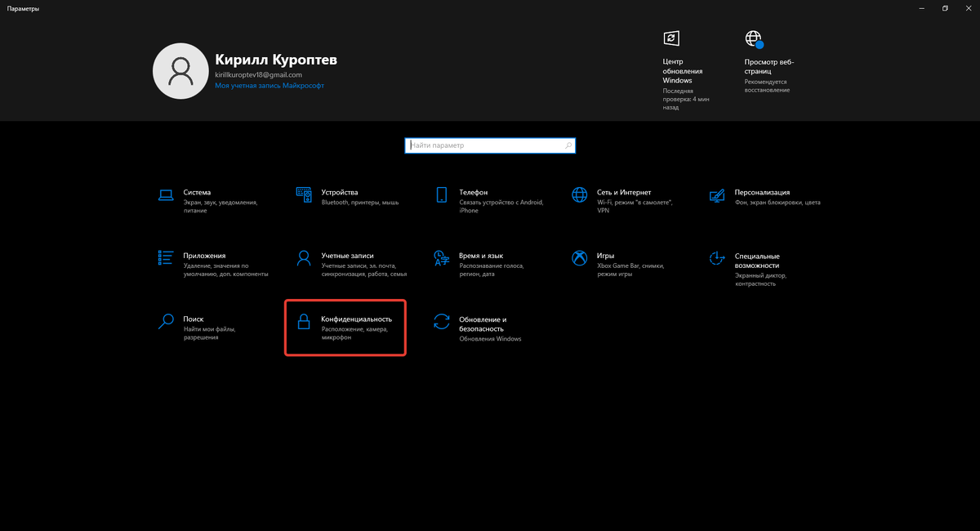Image resolution: width=980 pixels, height=531 pixels.
Task: Select the Игры category title
Action: pyautogui.click(x=606, y=256)
